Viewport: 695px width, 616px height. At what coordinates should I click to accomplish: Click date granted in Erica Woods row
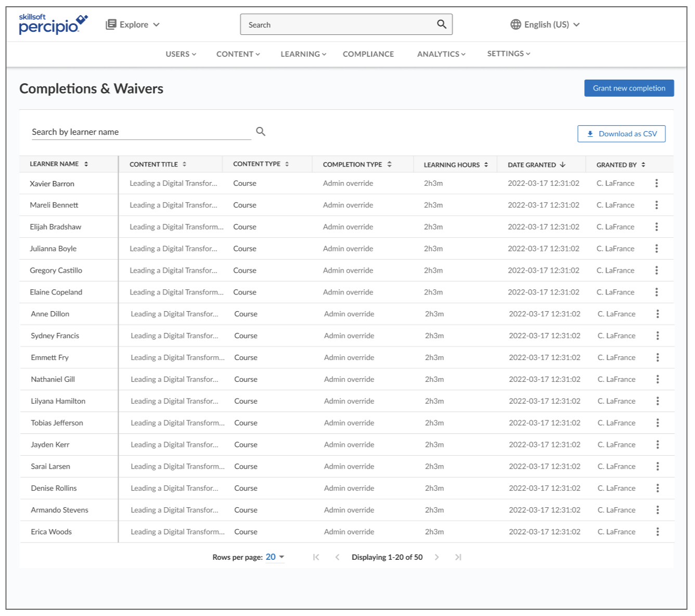point(545,532)
